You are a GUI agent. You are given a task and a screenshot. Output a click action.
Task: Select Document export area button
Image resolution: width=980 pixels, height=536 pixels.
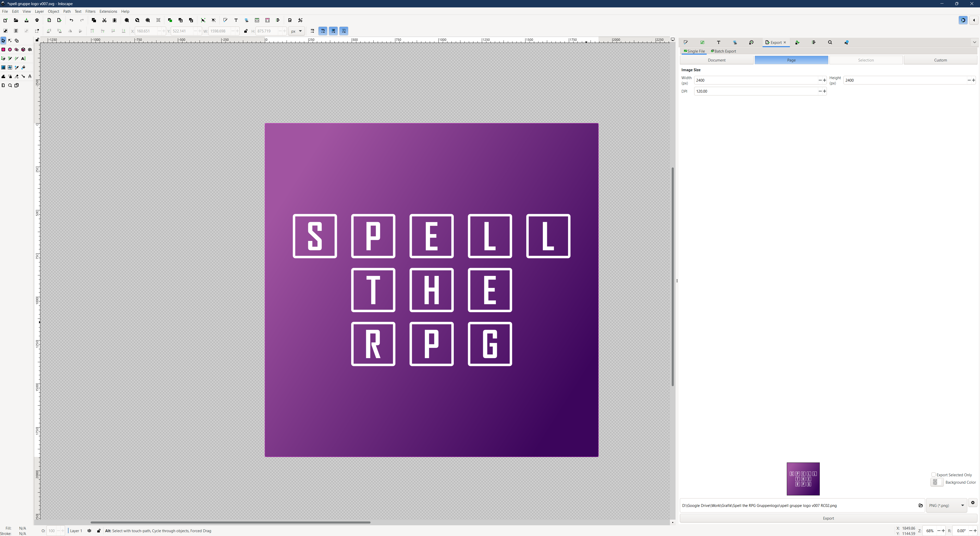pyautogui.click(x=716, y=60)
